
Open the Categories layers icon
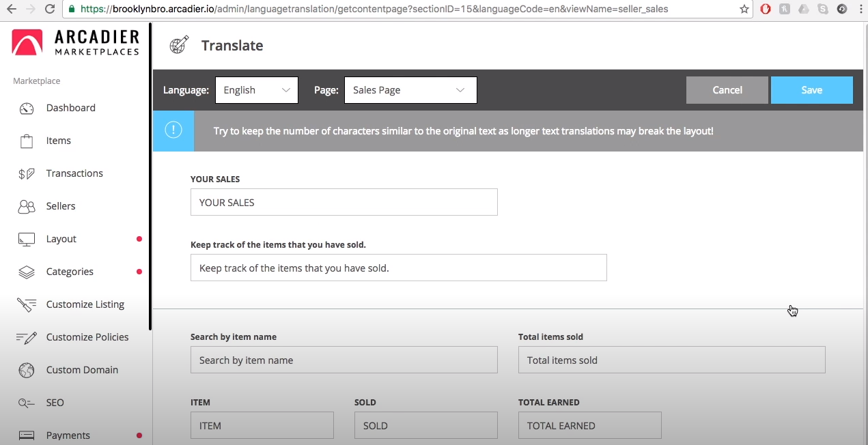click(x=27, y=272)
